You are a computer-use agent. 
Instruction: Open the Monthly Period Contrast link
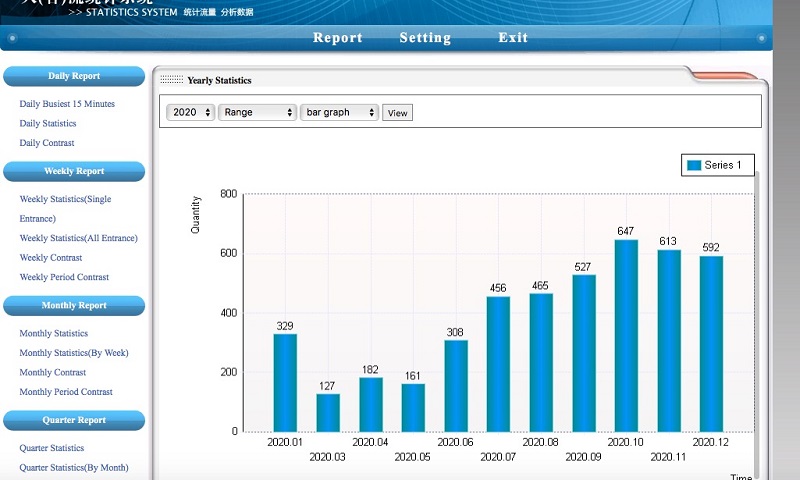[66, 392]
